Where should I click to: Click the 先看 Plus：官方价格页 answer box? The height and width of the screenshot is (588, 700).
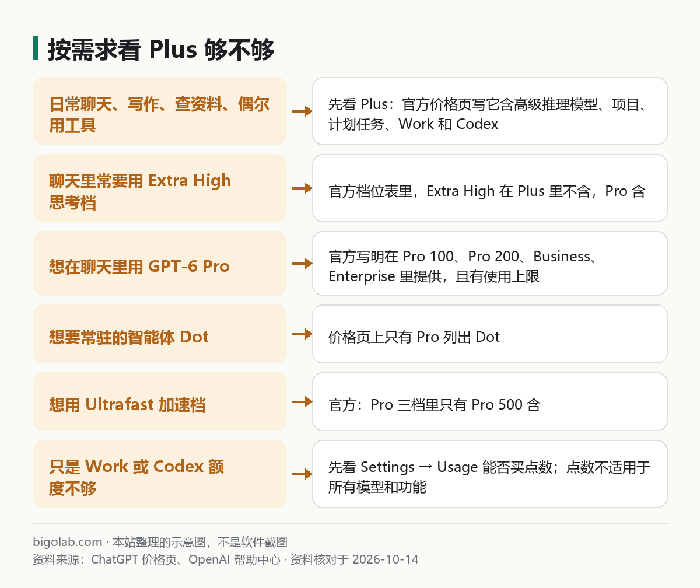[490, 111]
